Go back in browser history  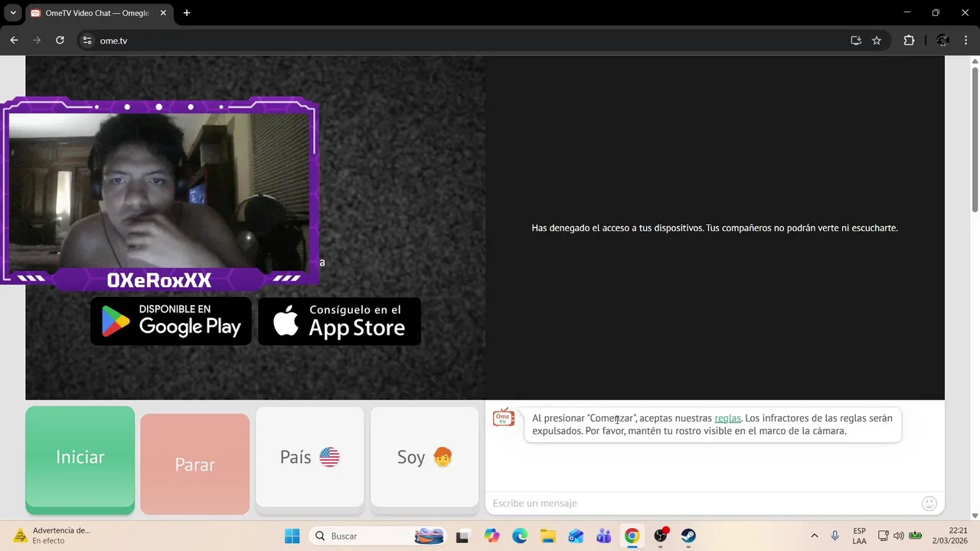[x=14, y=41]
